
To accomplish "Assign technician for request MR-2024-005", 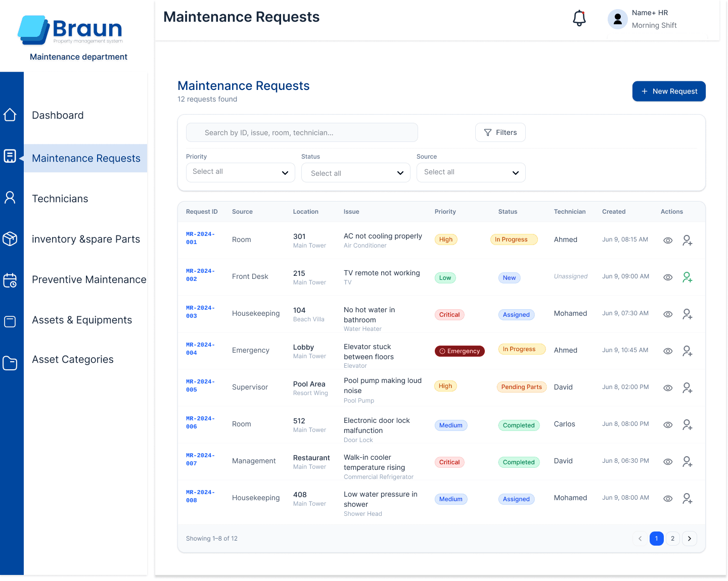I will [687, 388].
